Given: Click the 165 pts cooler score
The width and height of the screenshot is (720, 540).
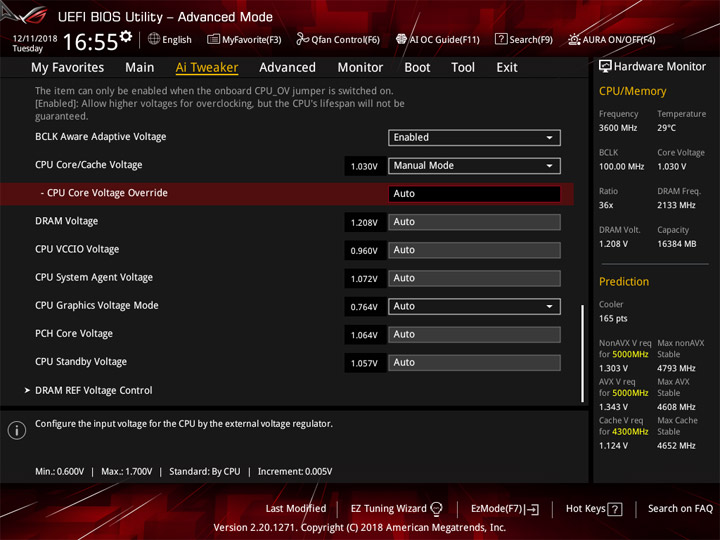Looking at the screenshot, I should (x=613, y=319).
